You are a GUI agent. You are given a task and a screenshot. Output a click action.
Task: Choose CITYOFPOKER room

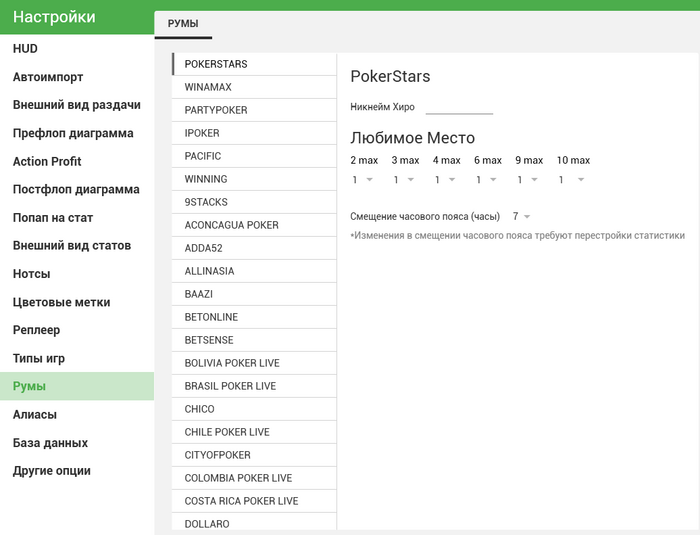click(254, 455)
